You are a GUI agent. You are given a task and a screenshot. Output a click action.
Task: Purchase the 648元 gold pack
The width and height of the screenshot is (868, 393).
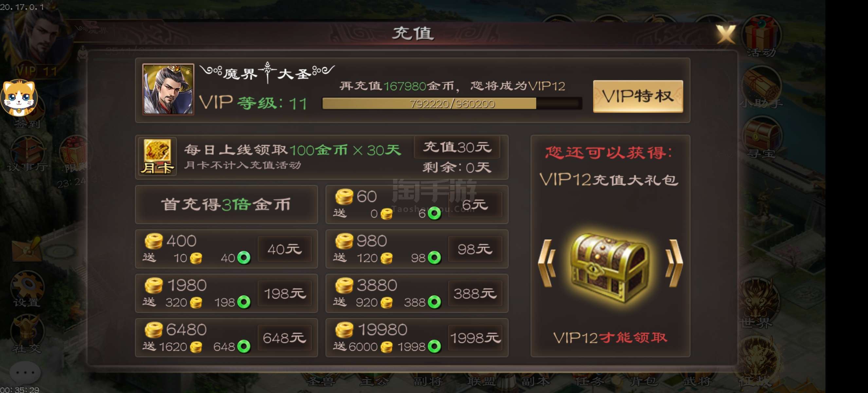(284, 338)
